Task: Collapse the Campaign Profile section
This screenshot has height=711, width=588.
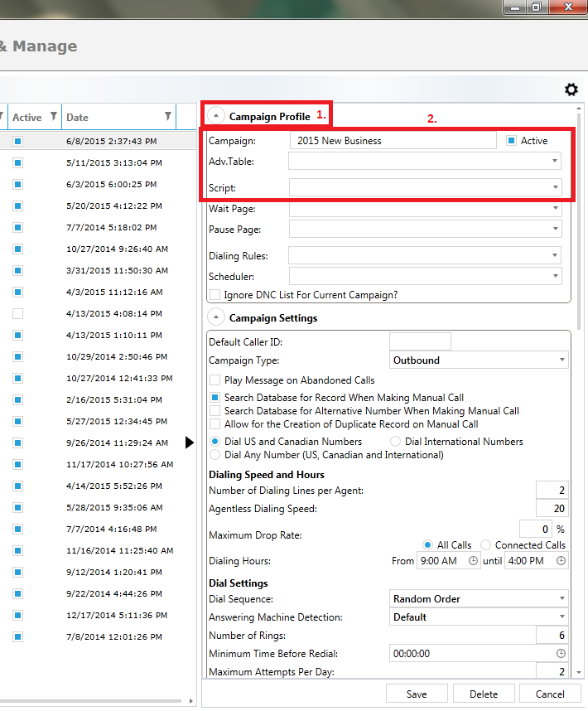Action: coord(216,116)
